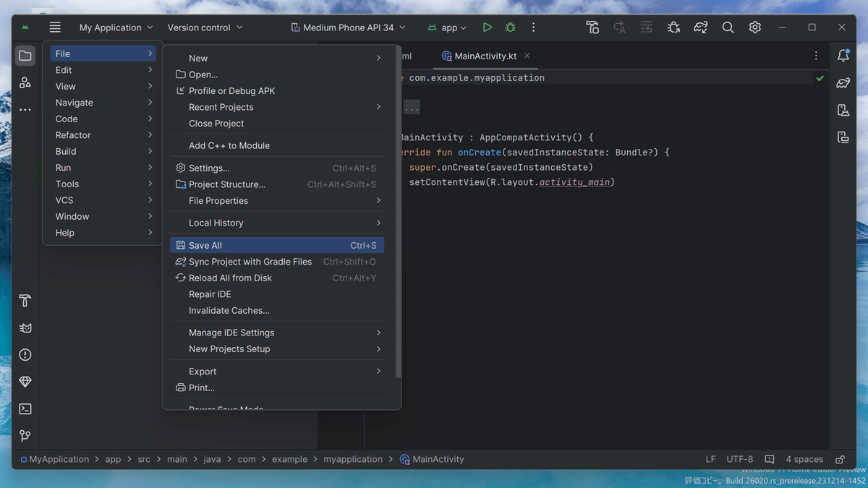Select Sync Project with Gradle Files

277,262
